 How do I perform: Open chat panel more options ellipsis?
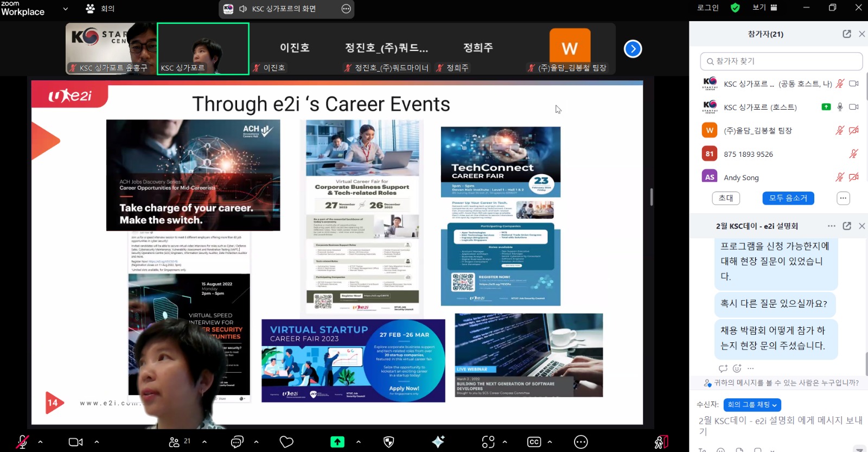pyautogui.click(x=832, y=226)
